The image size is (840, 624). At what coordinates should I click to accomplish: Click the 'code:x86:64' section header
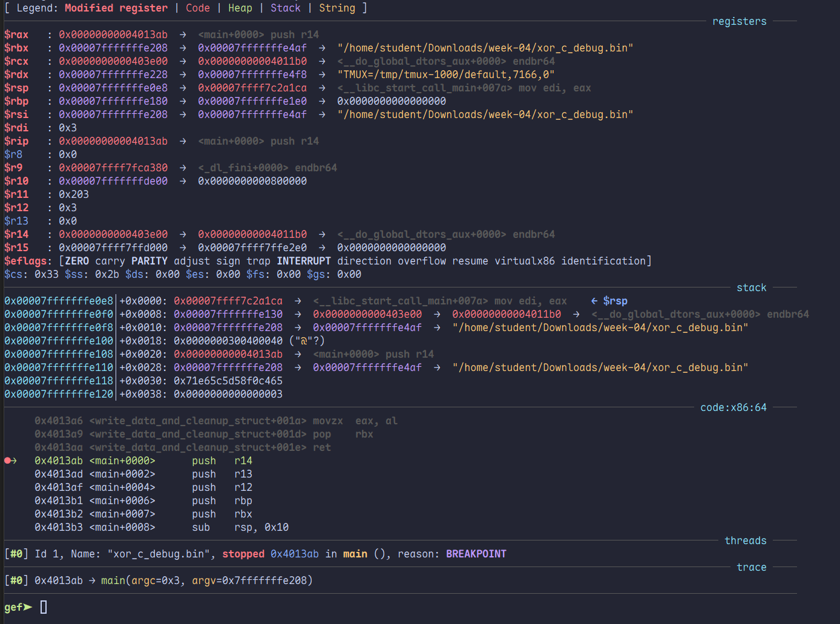tap(733, 407)
